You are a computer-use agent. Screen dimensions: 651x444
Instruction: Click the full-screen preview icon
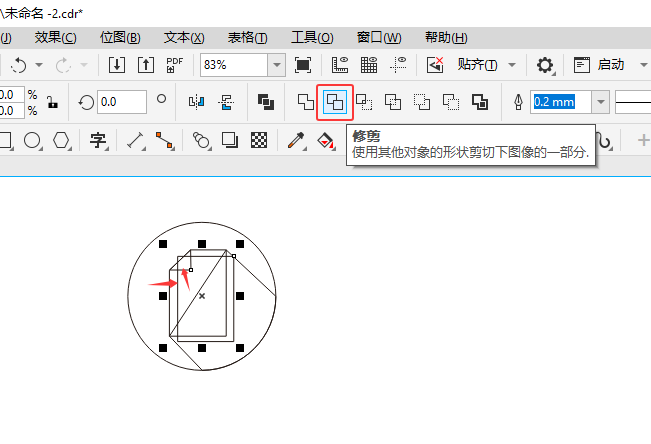click(303, 65)
